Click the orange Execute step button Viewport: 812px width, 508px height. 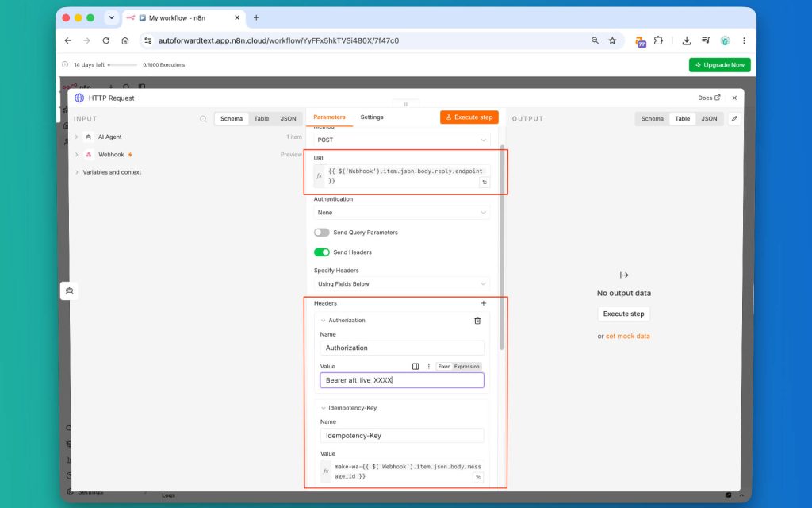(469, 117)
